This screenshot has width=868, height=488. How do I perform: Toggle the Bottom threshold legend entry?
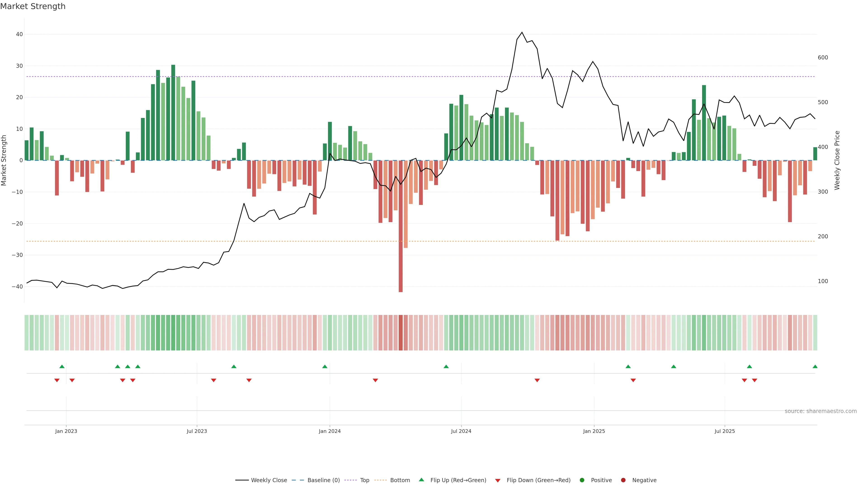click(x=400, y=480)
